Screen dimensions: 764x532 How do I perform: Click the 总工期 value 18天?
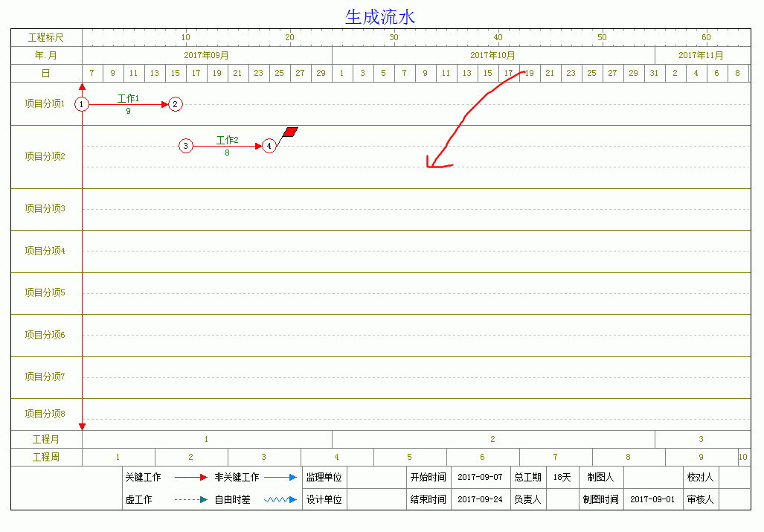point(562,477)
